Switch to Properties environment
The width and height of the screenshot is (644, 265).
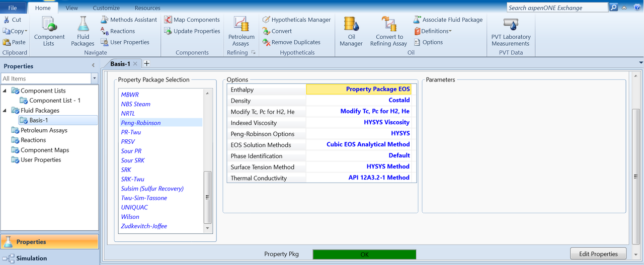tap(49, 242)
